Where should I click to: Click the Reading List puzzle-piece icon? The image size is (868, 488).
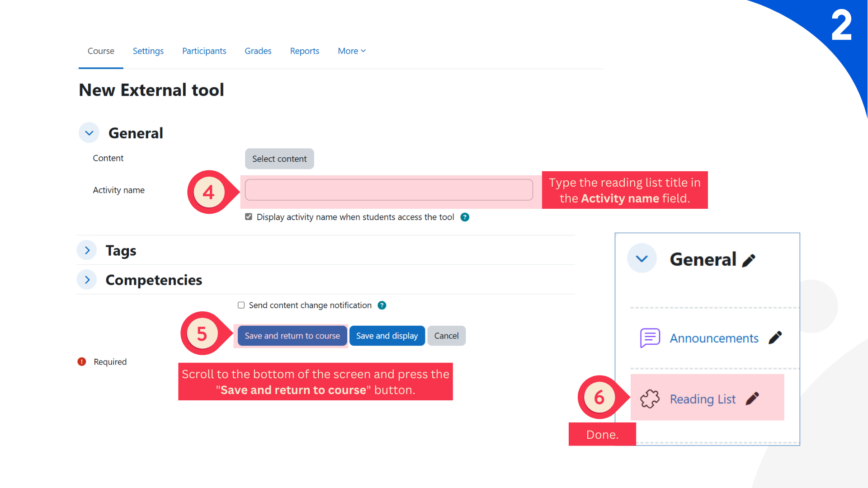(x=650, y=399)
